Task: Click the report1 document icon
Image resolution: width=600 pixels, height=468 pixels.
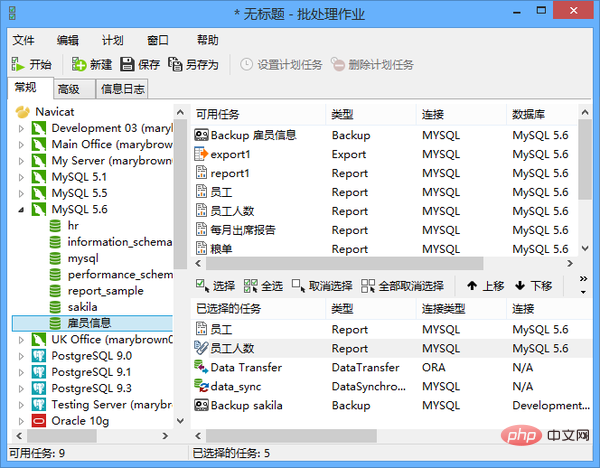Action: pyautogui.click(x=201, y=173)
